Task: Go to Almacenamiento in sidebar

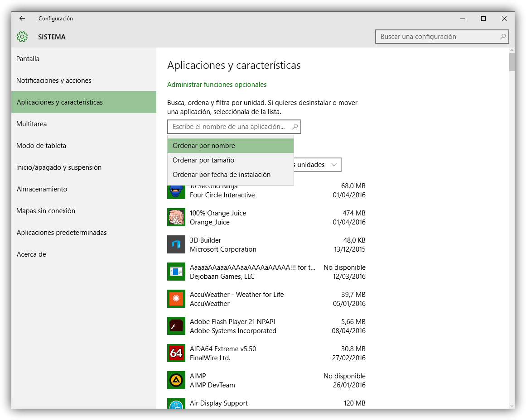Action: pos(42,189)
